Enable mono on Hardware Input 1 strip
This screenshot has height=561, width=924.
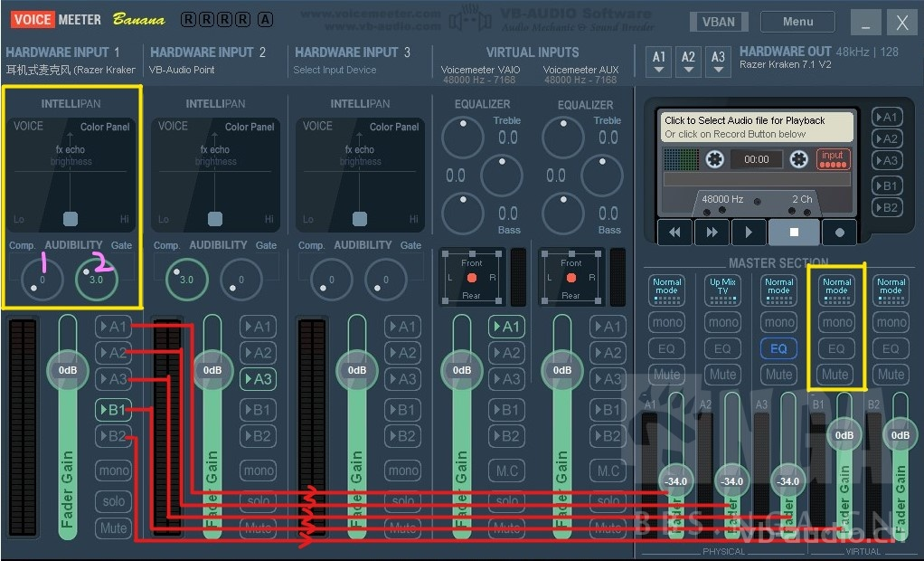coord(113,470)
